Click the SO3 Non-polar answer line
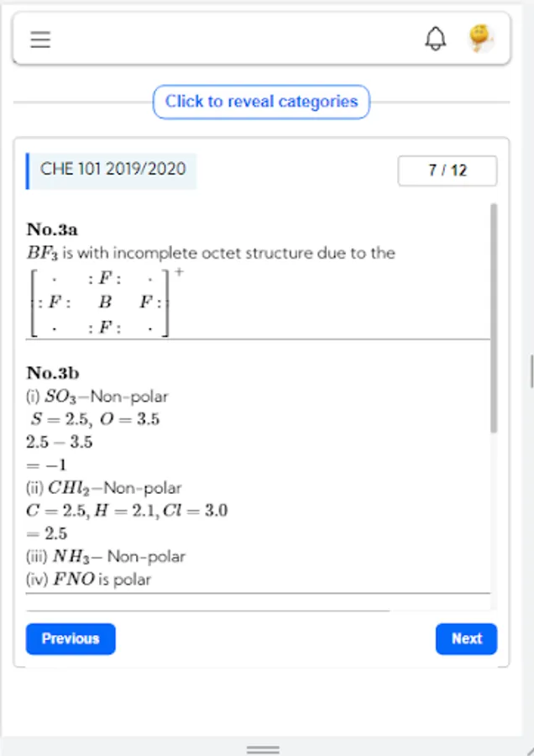The width and height of the screenshot is (534, 756). tap(98, 396)
